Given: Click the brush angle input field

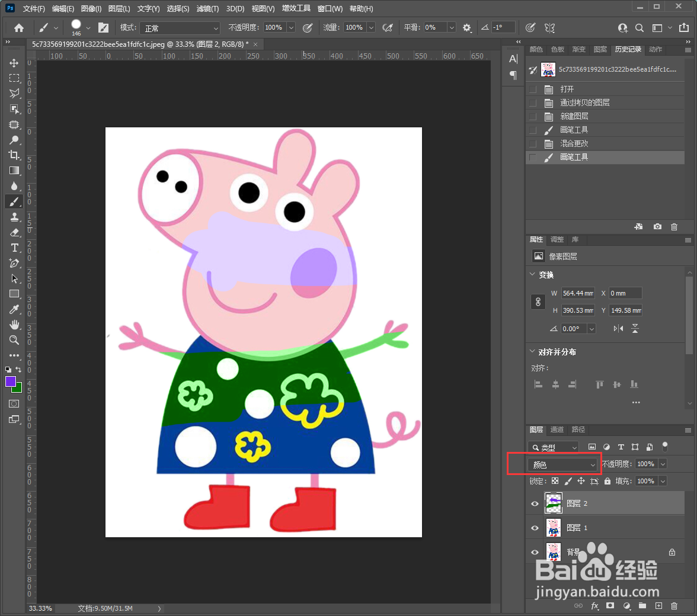Looking at the screenshot, I should [x=503, y=27].
